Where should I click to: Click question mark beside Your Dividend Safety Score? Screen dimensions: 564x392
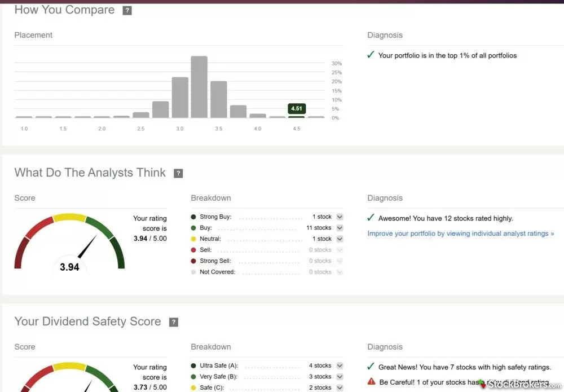174,322
